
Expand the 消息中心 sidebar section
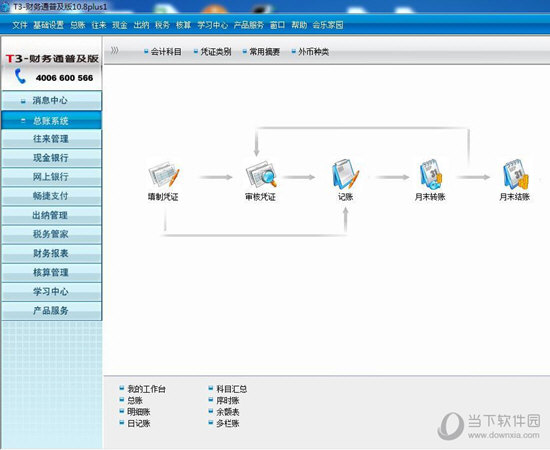pos(52,100)
